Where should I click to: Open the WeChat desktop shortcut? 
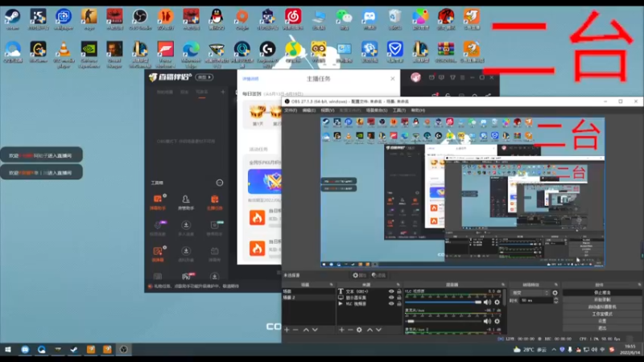[x=345, y=19]
